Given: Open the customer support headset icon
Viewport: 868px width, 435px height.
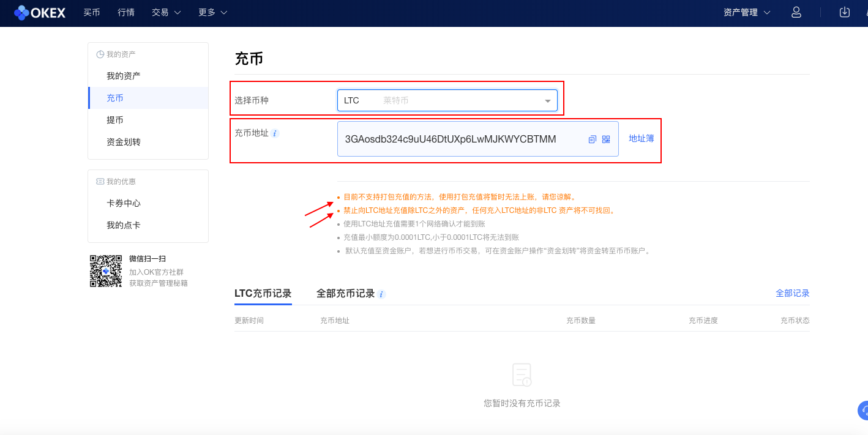Looking at the screenshot, I should [863, 410].
